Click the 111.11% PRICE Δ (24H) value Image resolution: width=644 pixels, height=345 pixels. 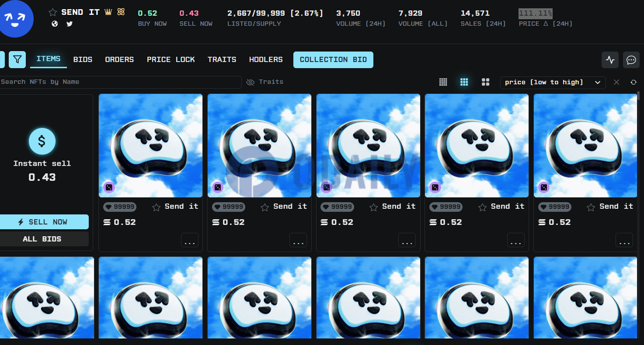(536, 13)
